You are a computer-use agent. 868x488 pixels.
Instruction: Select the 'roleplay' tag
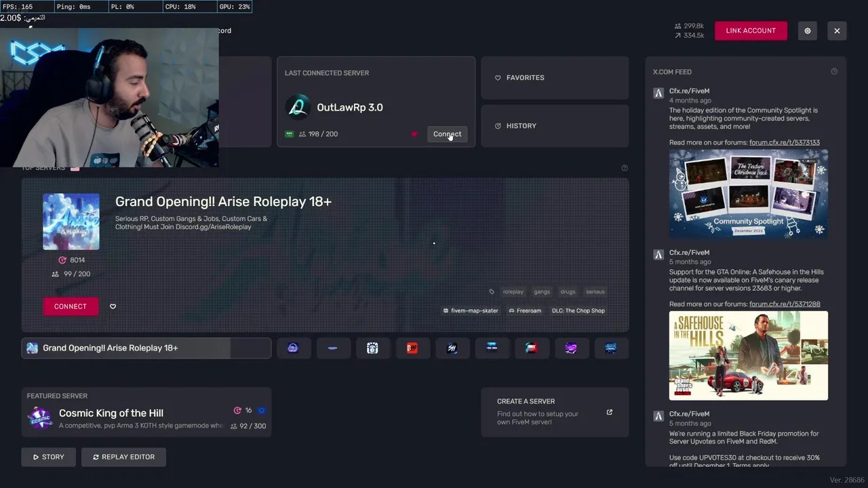click(513, 291)
